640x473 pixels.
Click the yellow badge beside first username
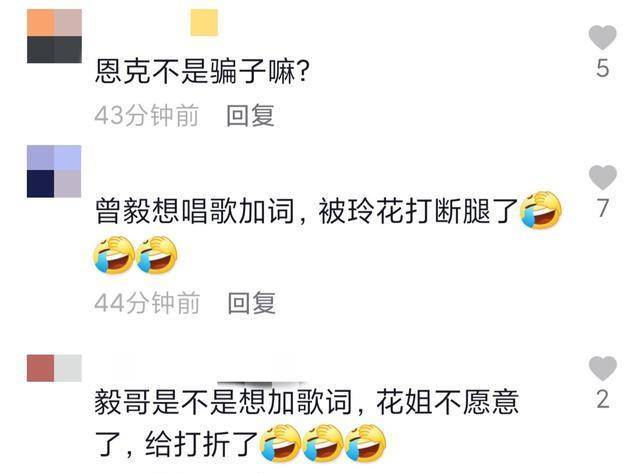204,22
